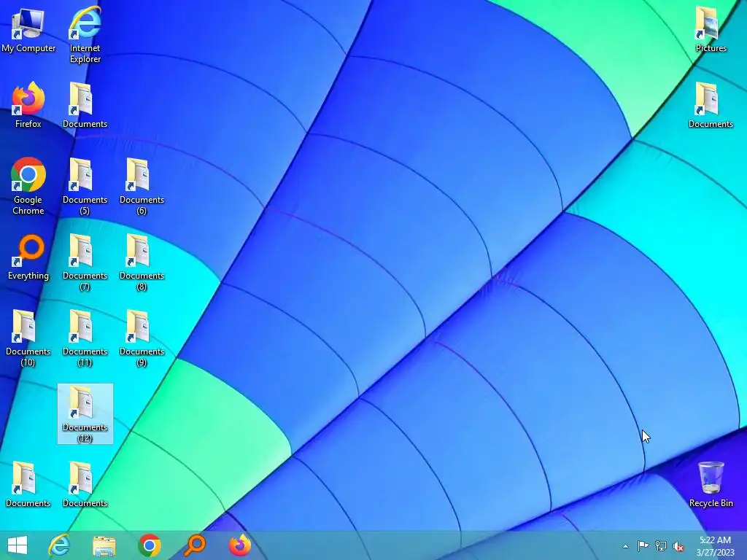Click the highlighted Documents (12) shortcut
Image resolution: width=747 pixels, height=560 pixels.
point(85,414)
